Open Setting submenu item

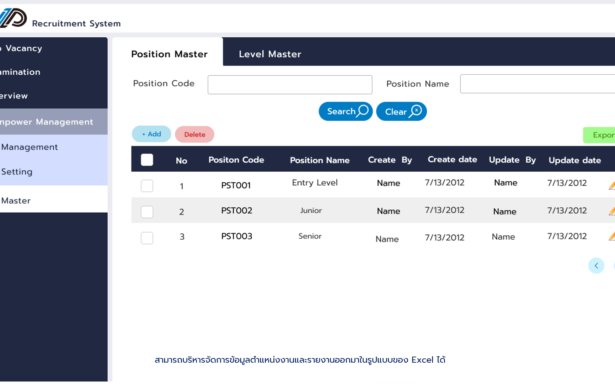click(54, 172)
